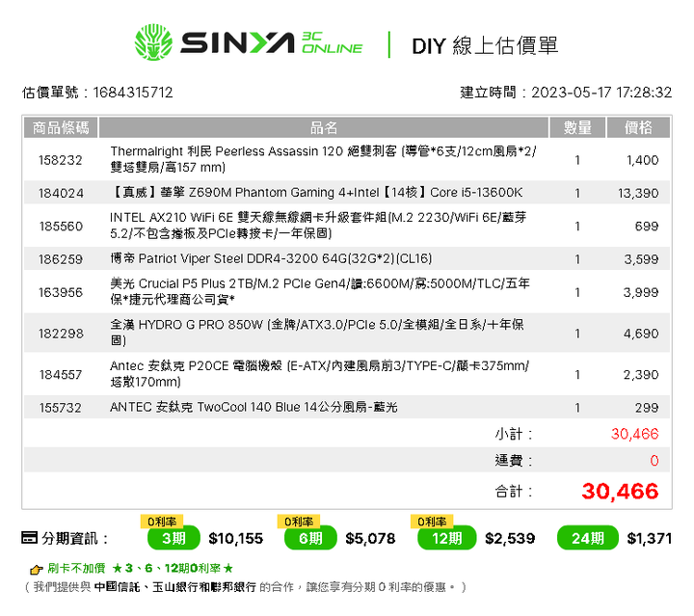Select the 3期 installment badge
This screenshot has height=616, width=694.
pos(173,538)
